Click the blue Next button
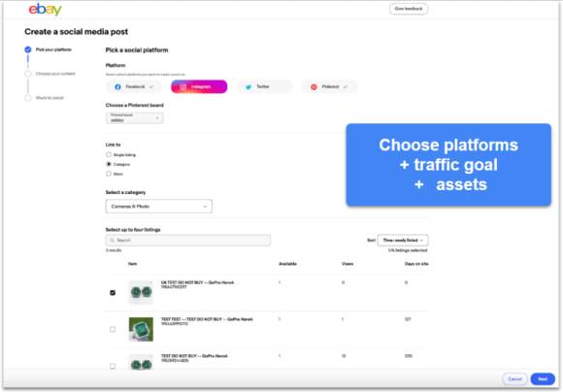Screen dimensions: 563x392 (x=543, y=379)
